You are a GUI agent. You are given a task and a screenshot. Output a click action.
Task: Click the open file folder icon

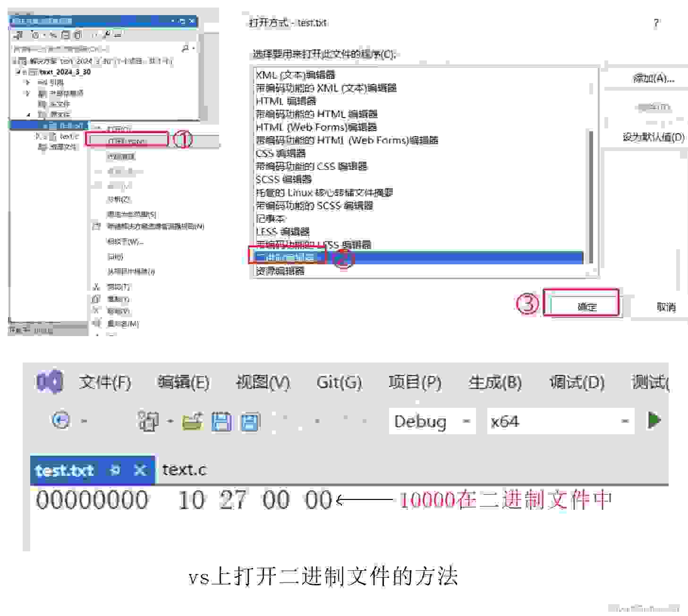[x=192, y=421]
